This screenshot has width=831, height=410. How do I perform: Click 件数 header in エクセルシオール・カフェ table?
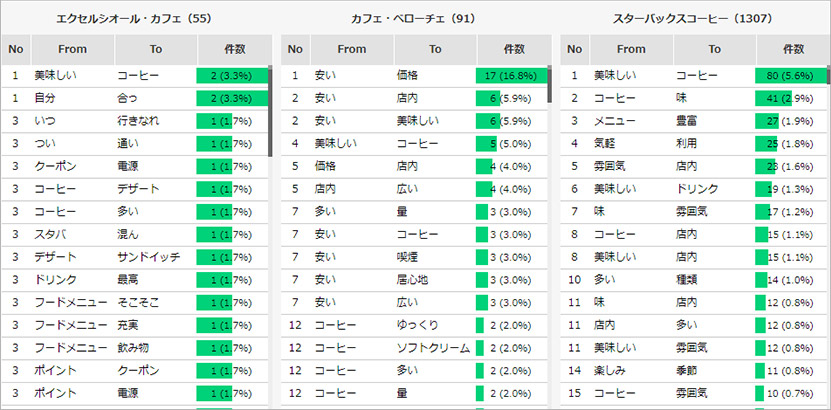pyautogui.click(x=235, y=50)
